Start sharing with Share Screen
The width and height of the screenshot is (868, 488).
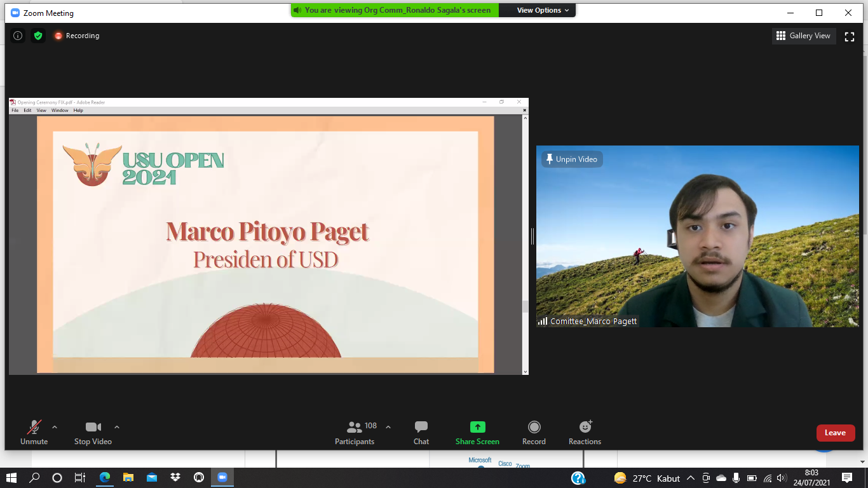point(477,432)
